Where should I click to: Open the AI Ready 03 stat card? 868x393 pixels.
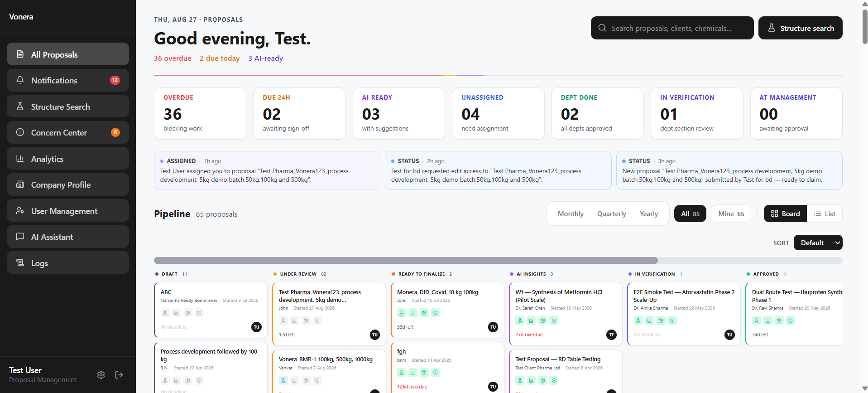tap(399, 113)
